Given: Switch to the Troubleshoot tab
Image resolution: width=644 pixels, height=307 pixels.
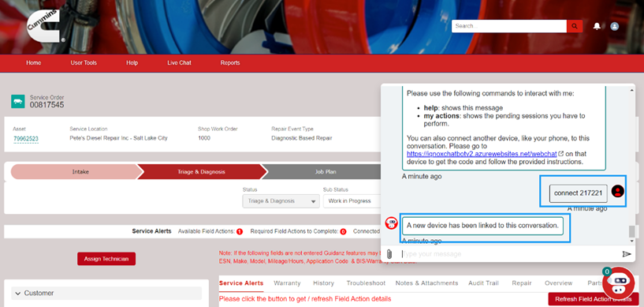Looking at the screenshot, I should (x=366, y=283).
